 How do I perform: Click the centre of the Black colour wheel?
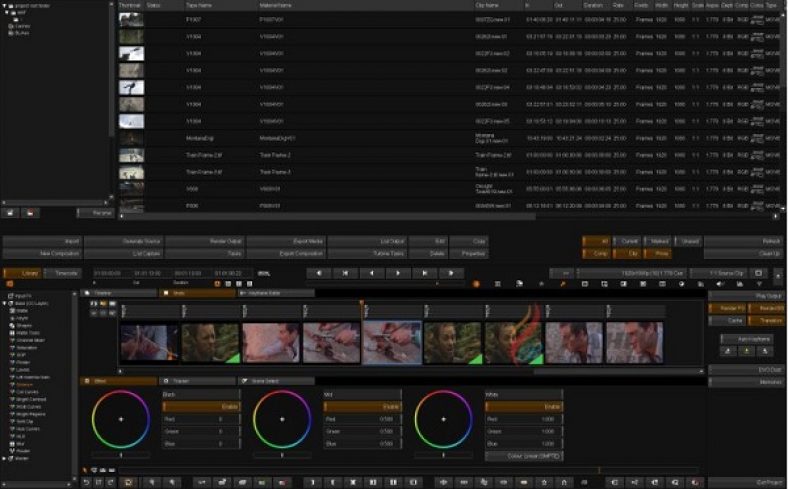pyautogui.click(x=122, y=419)
